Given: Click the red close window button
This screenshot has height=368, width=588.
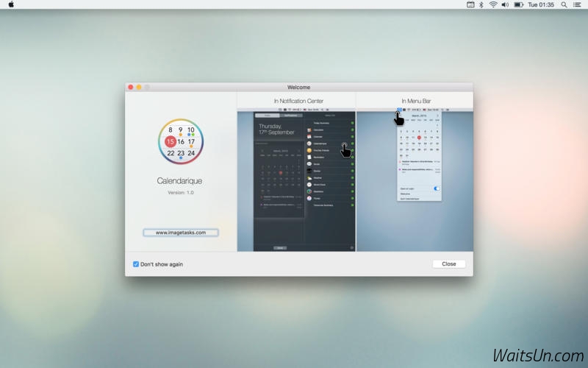Looking at the screenshot, I should (x=131, y=87).
